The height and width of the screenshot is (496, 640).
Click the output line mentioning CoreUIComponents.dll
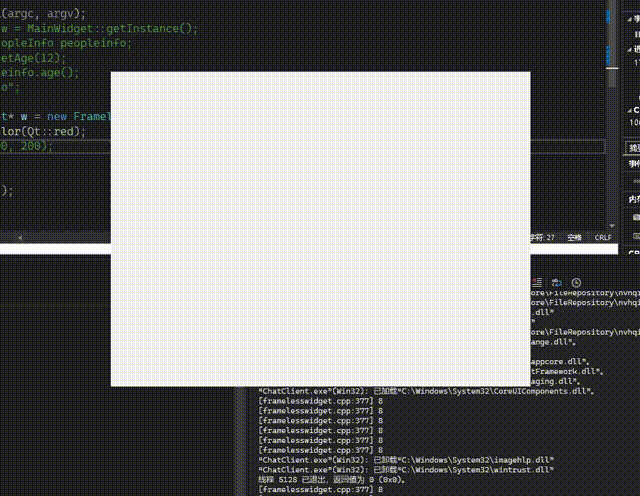tap(426, 391)
